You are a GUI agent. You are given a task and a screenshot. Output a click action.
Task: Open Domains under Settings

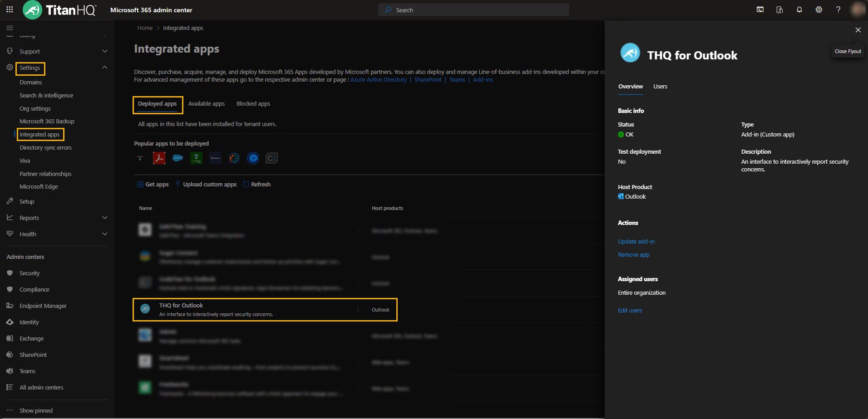click(30, 83)
